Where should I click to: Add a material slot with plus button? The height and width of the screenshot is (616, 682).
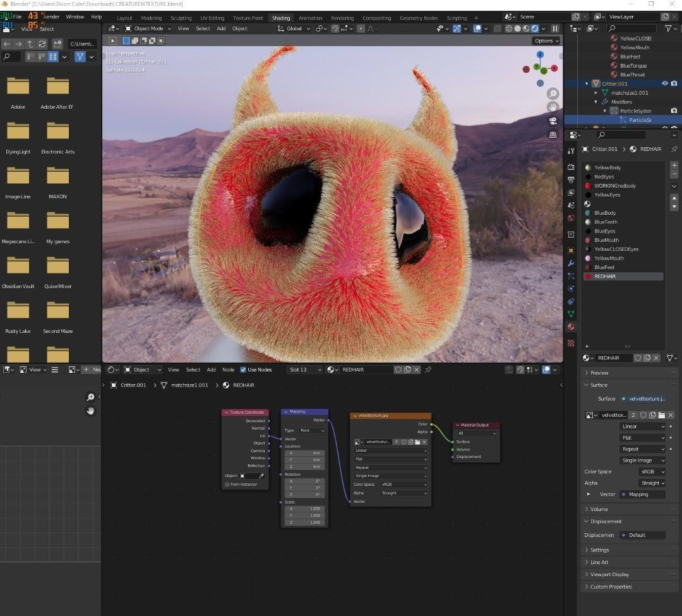click(x=674, y=166)
